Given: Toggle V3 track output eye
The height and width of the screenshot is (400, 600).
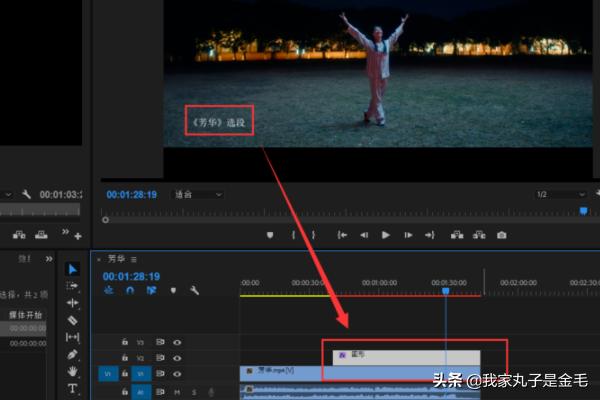Looking at the screenshot, I should pos(177,342).
